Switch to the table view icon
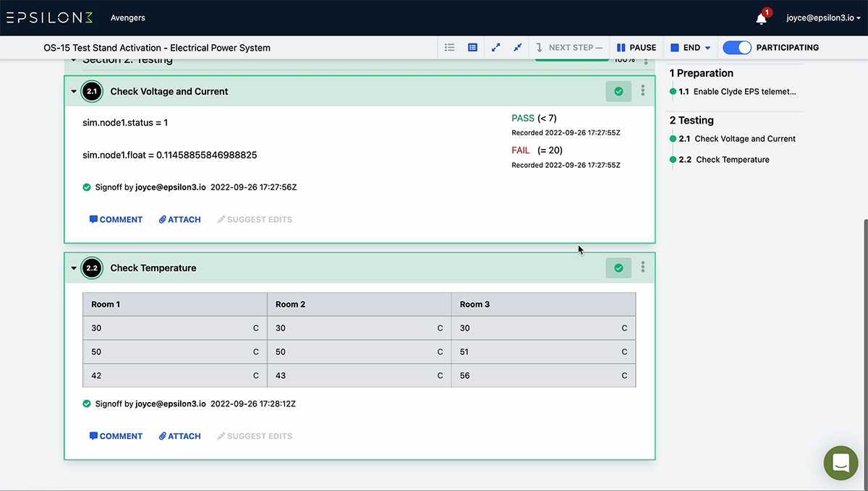This screenshot has height=491, width=868. [x=472, y=47]
